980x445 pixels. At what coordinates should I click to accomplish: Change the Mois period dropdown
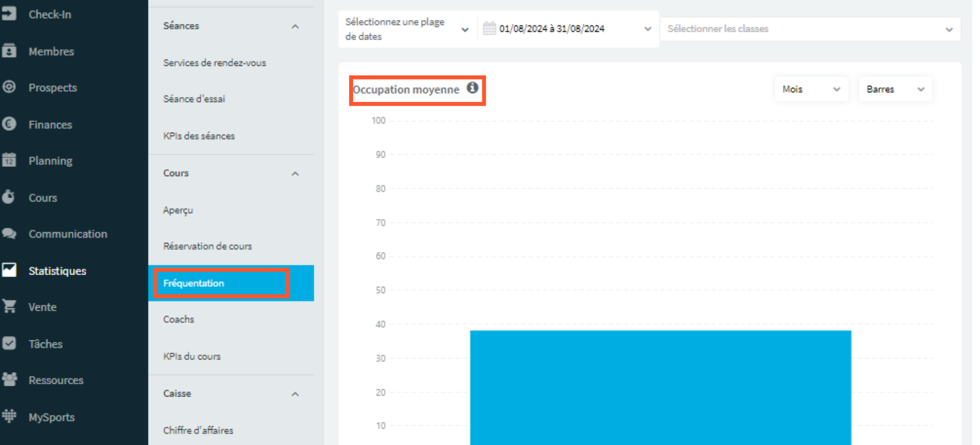811,89
